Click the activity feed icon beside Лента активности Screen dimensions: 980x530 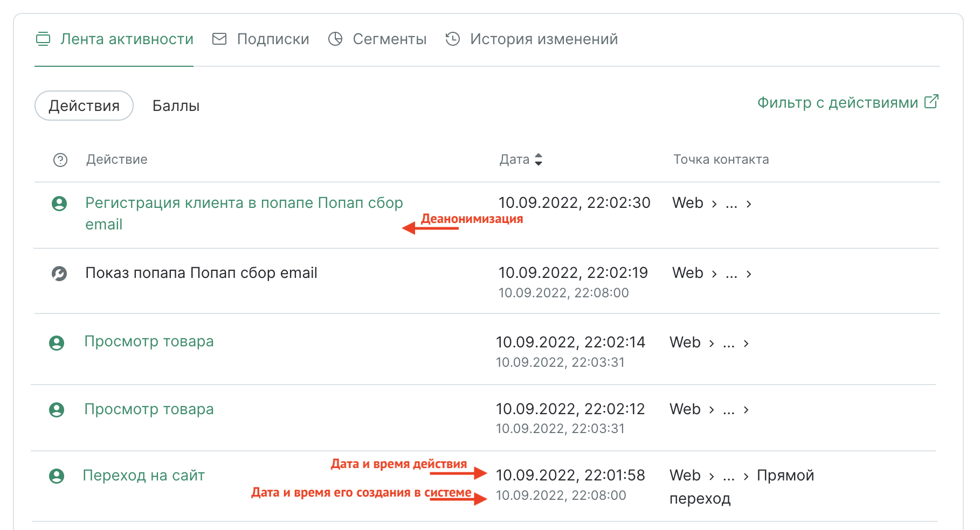43,39
